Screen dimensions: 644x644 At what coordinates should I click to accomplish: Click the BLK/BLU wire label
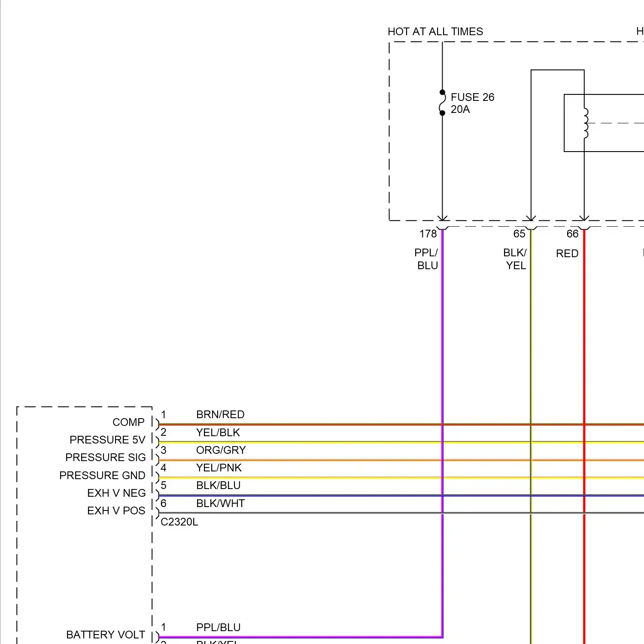coord(218,485)
